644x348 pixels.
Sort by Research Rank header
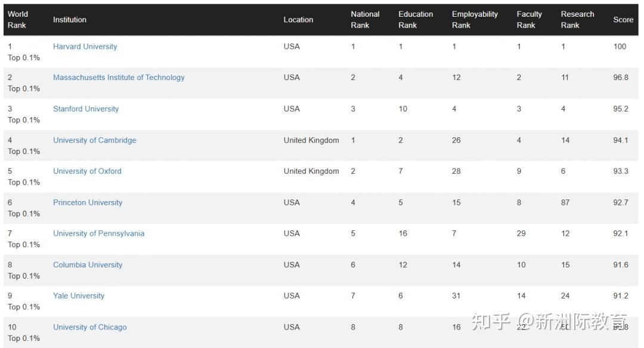point(577,19)
